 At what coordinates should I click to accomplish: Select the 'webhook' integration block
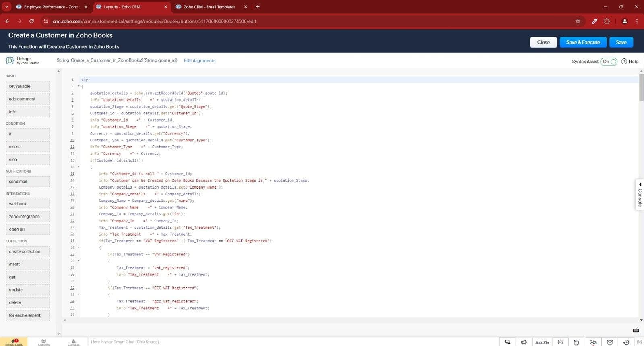[27, 204]
